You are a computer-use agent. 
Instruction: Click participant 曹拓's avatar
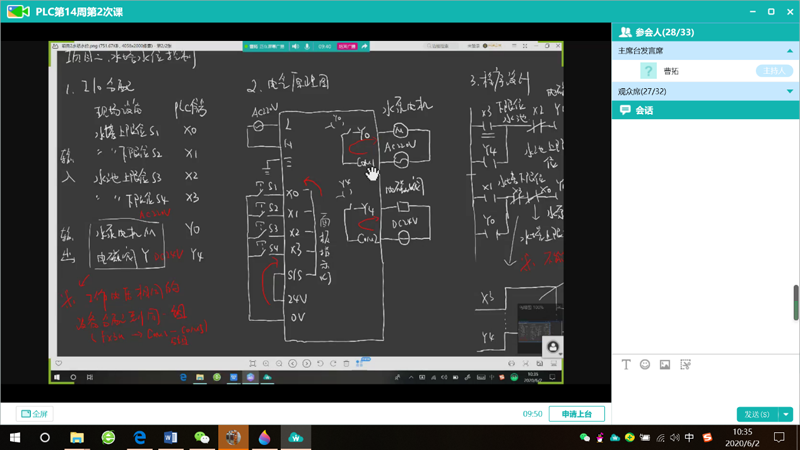648,71
